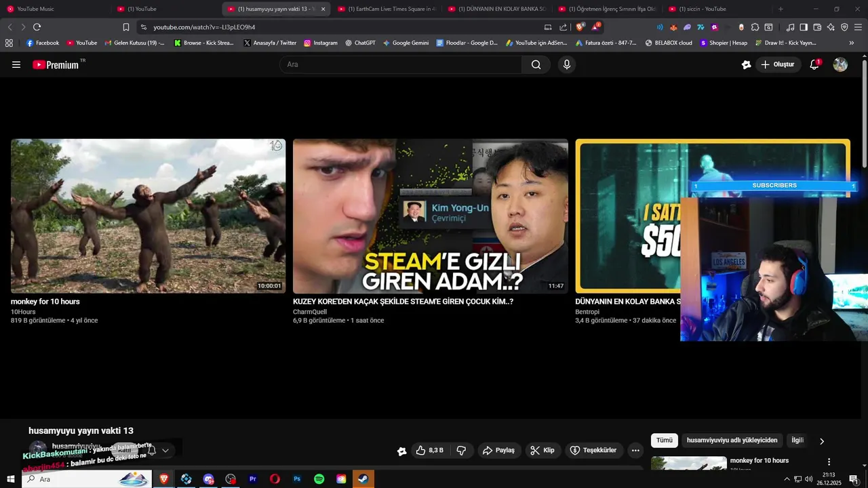Close the husamyuyu yayın vakti 13 tab

pos(323,9)
